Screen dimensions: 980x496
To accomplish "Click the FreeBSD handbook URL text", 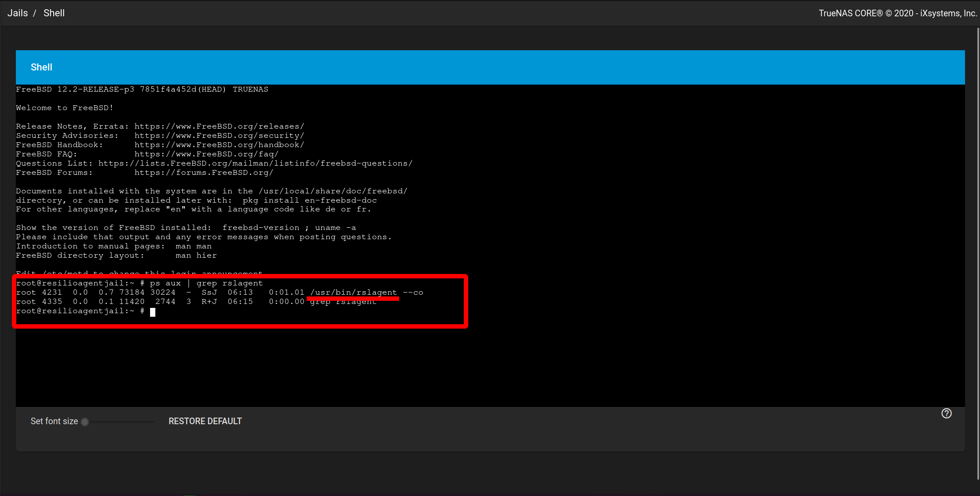I will point(219,145).
